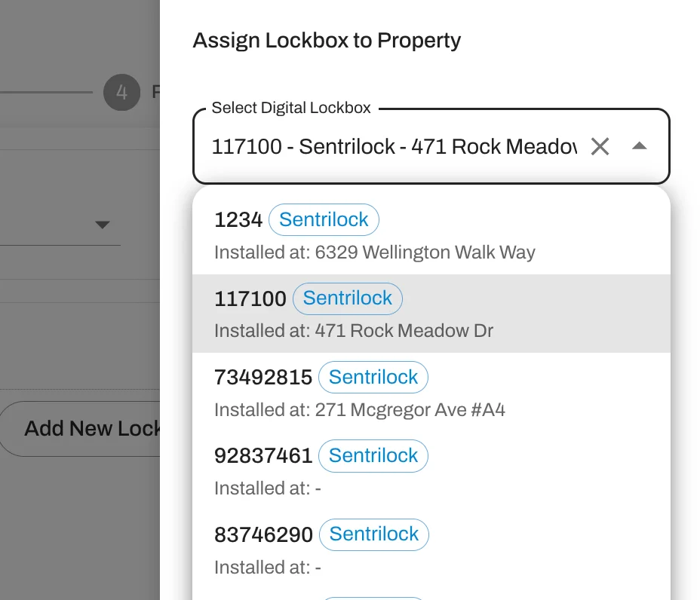Click the Sentrilock badge for lockbox 73492815
This screenshot has height=600, width=700.
click(x=373, y=377)
